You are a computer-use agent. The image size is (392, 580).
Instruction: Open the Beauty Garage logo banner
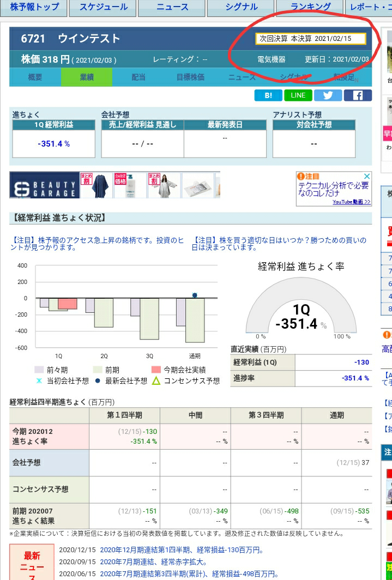tap(45, 186)
